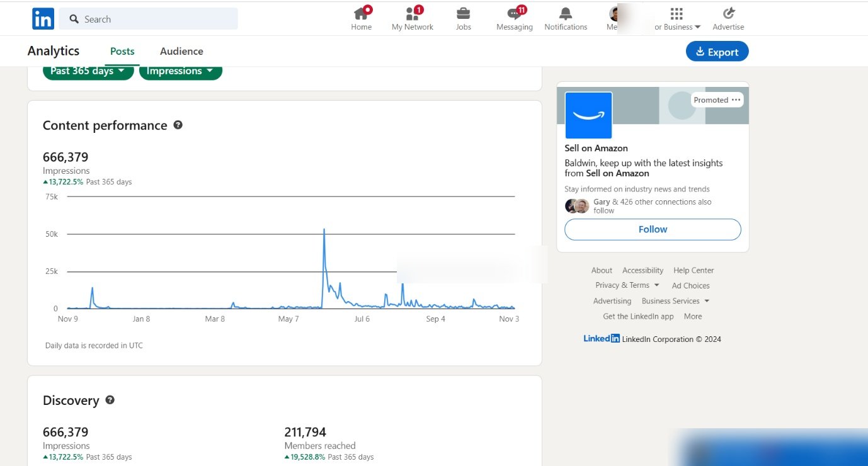The width and height of the screenshot is (868, 466).
Task: Click 'Daily data is recorded in UTC' note
Action: pos(94,345)
